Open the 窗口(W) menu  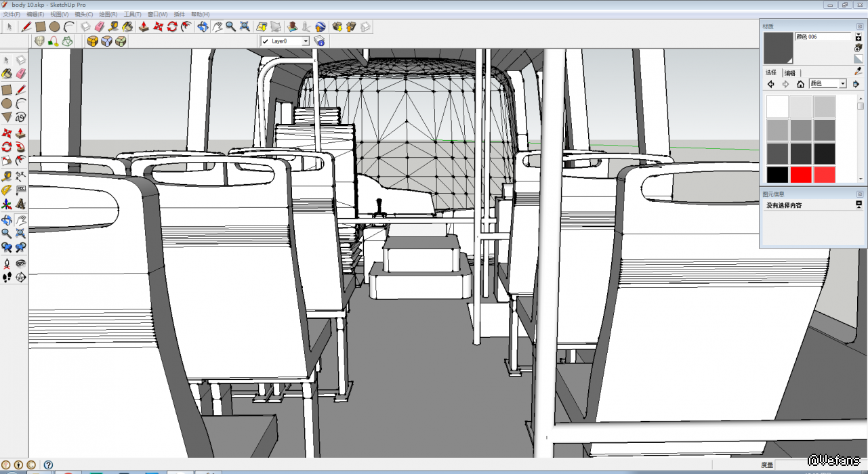157,14
